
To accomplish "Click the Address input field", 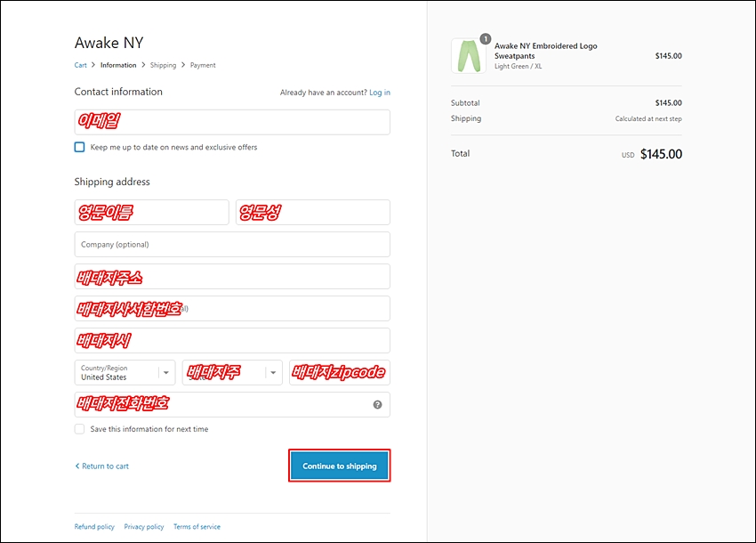I will tap(232, 277).
